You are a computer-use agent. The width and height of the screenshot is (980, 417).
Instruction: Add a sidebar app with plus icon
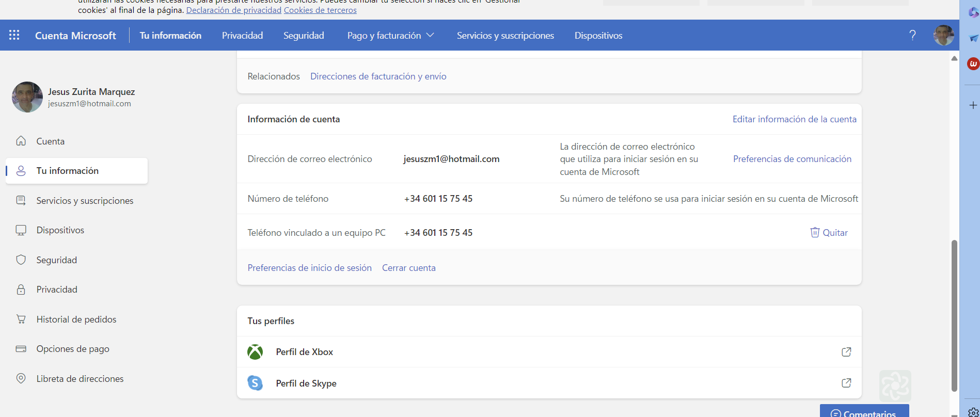pos(973,105)
